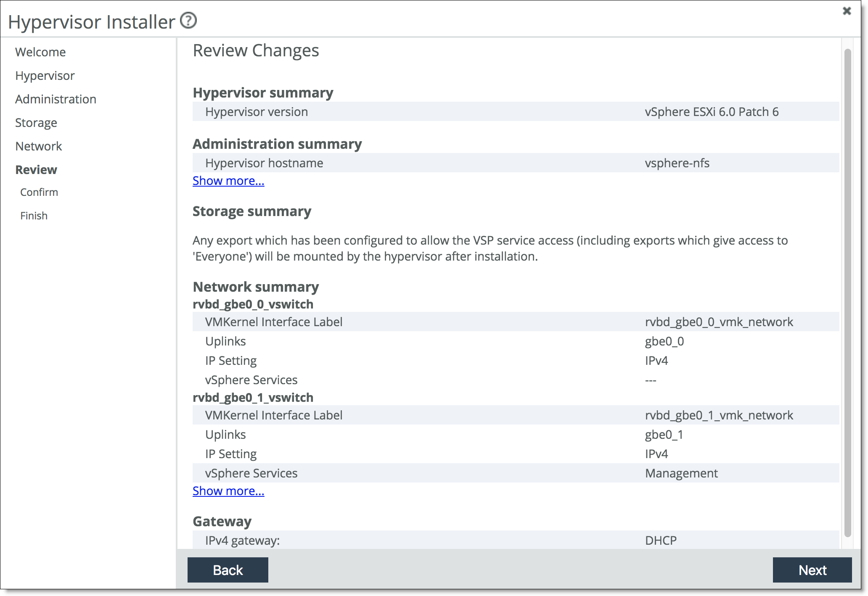Open the Finish step

[34, 216]
